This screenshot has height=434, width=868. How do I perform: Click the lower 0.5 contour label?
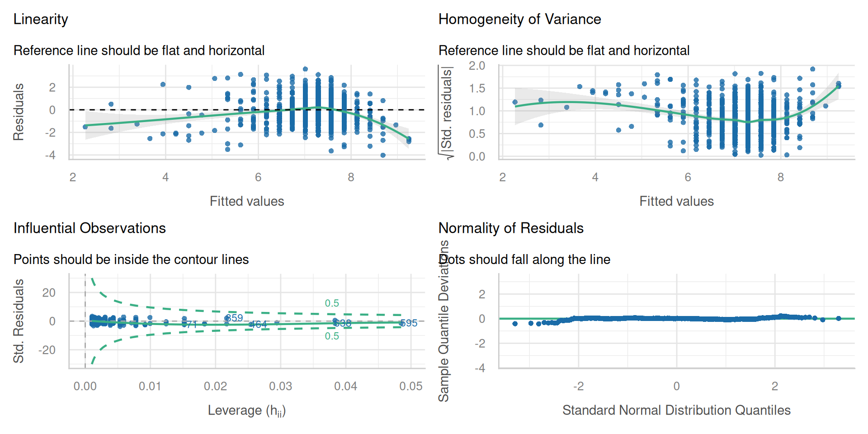tap(332, 336)
